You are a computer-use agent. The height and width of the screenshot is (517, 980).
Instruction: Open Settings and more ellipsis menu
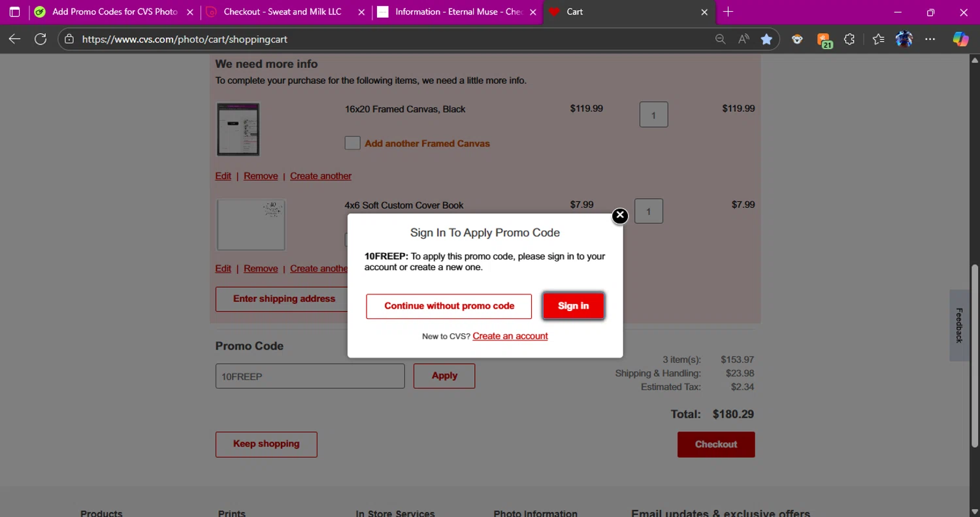pos(930,39)
